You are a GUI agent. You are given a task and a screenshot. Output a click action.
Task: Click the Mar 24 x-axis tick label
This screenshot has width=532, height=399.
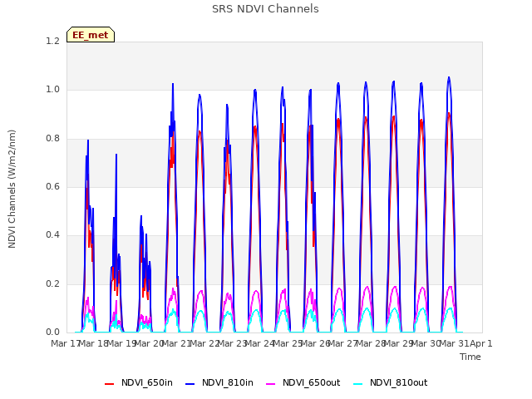(x=259, y=343)
